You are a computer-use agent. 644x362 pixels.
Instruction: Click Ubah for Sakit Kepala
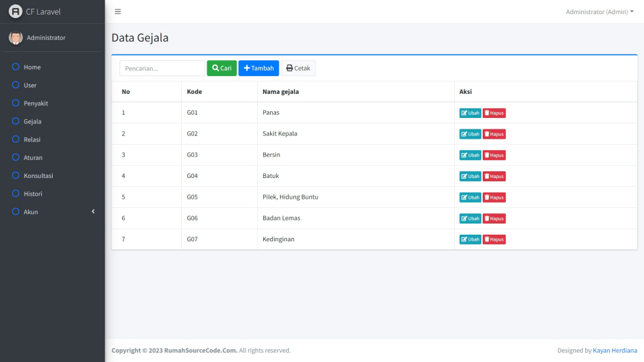[x=470, y=134]
